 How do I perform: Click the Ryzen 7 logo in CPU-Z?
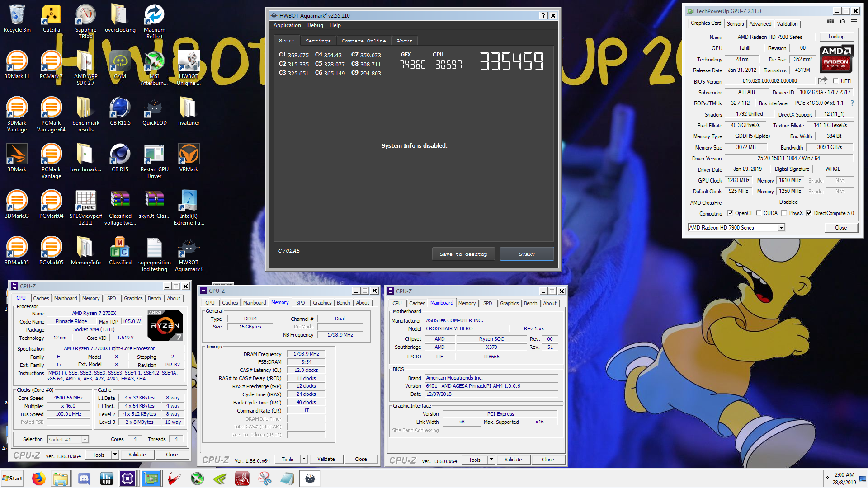coord(165,325)
